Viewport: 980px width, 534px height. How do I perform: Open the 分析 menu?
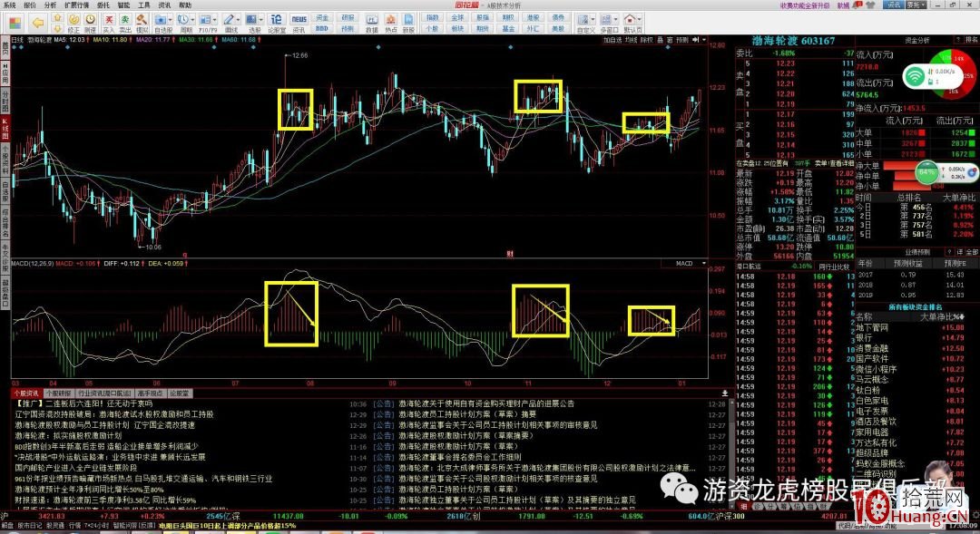coord(50,5)
